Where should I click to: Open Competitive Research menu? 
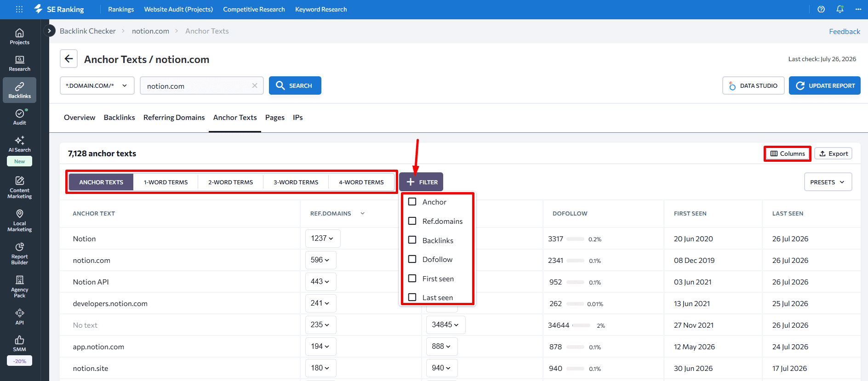(x=254, y=9)
